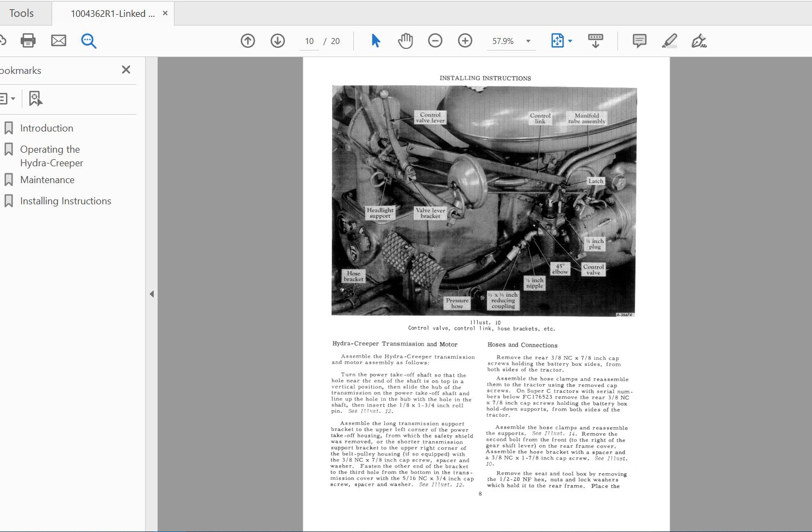
Task: Expand the fit page options arrow
Action: [x=570, y=41]
